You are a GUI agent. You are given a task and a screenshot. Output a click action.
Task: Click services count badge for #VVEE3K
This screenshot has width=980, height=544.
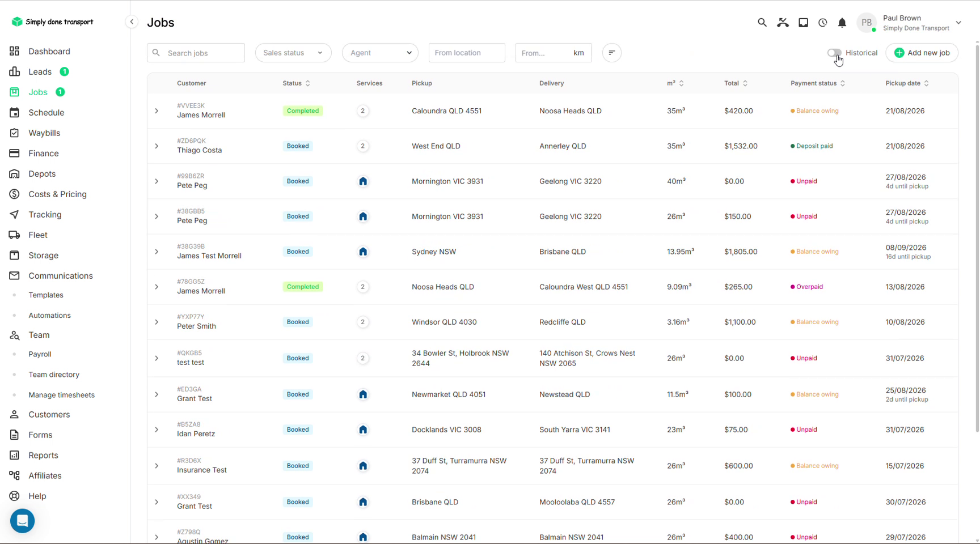pos(363,111)
